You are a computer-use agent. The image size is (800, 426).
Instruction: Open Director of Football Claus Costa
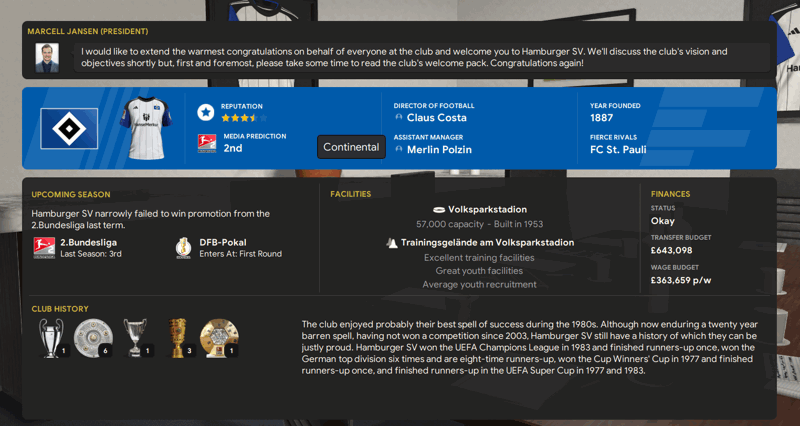pyautogui.click(x=436, y=117)
